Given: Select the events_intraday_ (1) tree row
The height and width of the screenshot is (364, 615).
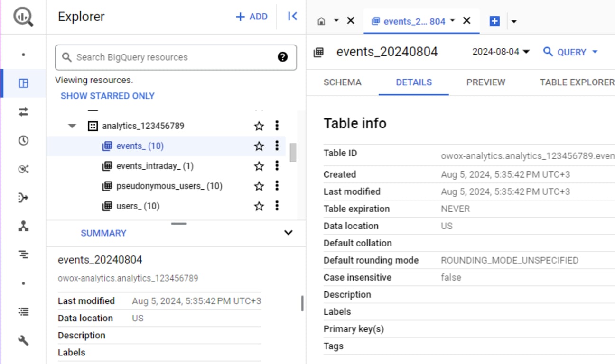Looking at the screenshot, I should [x=166, y=166].
